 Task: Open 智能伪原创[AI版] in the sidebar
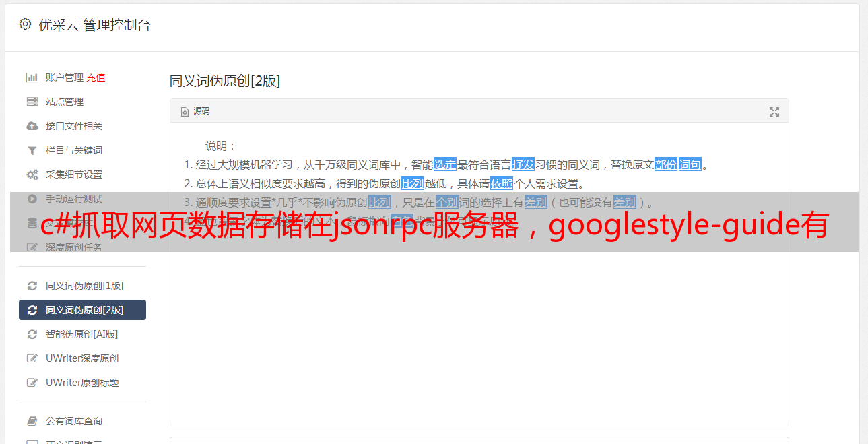tap(82, 334)
